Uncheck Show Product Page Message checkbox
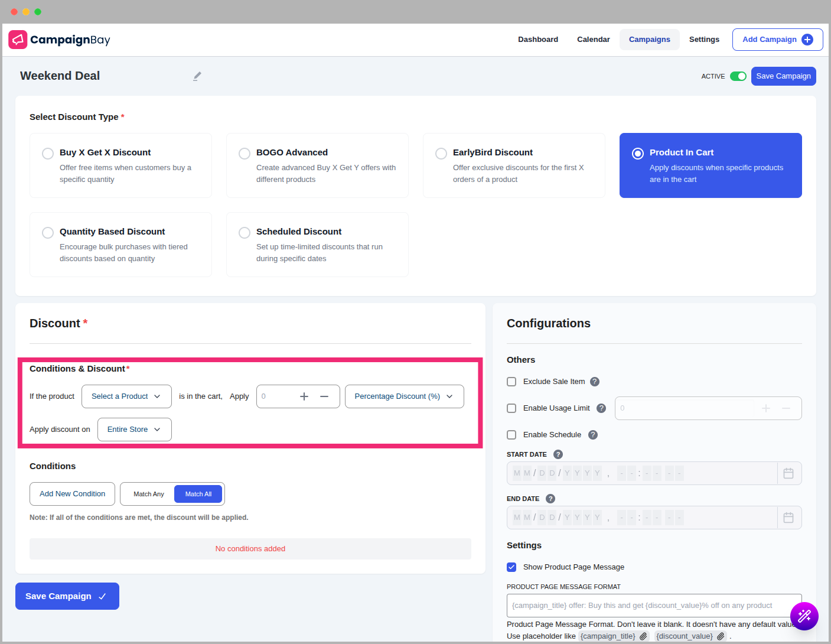The image size is (831, 644). 511,567
